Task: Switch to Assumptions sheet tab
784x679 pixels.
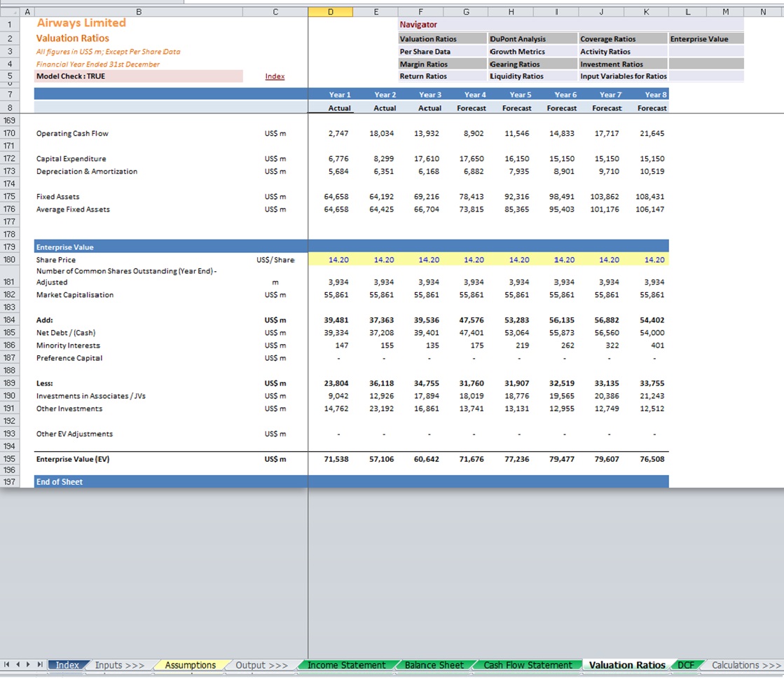Action: pos(191,665)
